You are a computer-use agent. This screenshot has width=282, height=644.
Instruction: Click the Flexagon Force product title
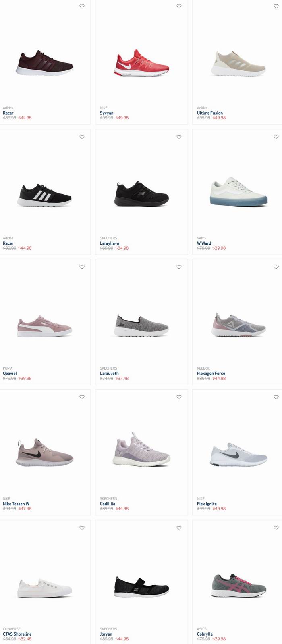(211, 374)
